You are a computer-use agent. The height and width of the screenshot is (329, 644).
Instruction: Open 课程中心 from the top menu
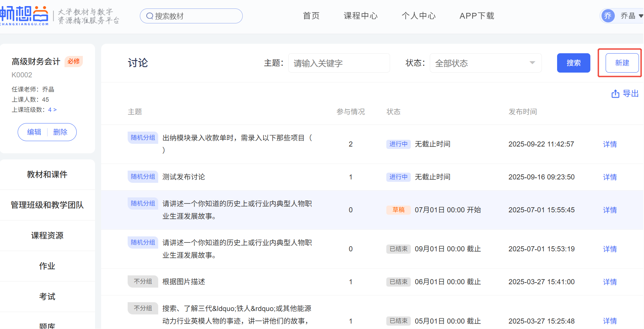[x=361, y=16]
